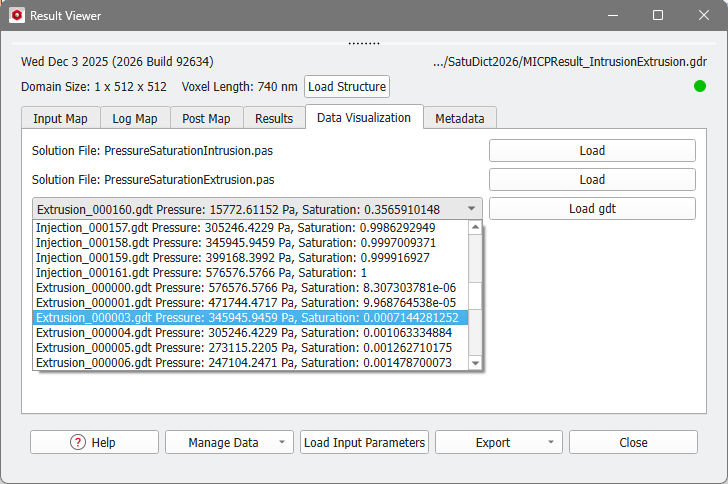
Task: Select highlighted Extrusion_000003.gdt entry
Action: pos(250,317)
